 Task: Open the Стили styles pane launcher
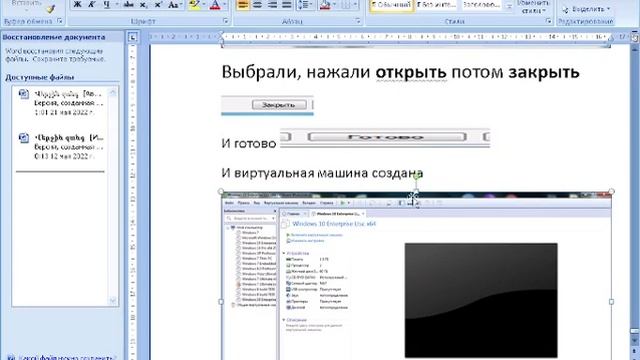pyautogui.click(x=548, y=21)
